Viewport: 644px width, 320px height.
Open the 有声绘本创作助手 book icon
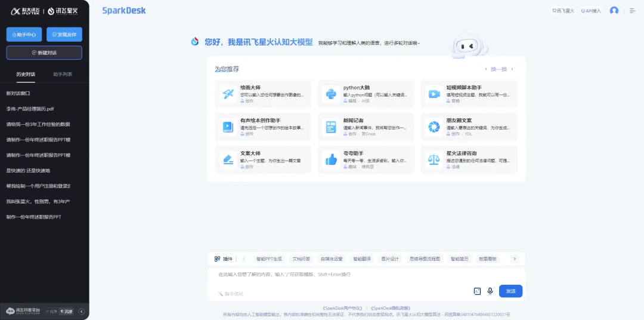coord(228,127)
